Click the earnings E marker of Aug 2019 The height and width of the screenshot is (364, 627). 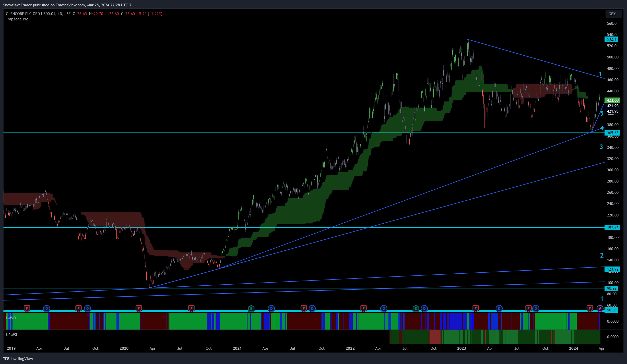point(78,309)
